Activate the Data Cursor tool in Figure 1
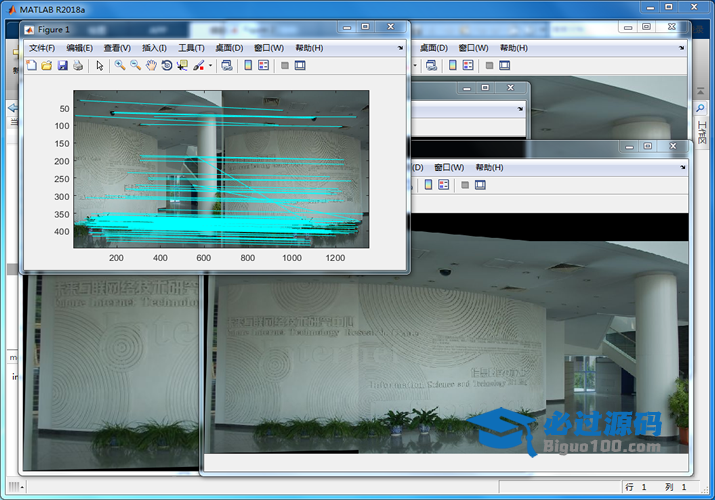This screenshot has height=500, width=715. pyautogui.click(x=182, y=66)
